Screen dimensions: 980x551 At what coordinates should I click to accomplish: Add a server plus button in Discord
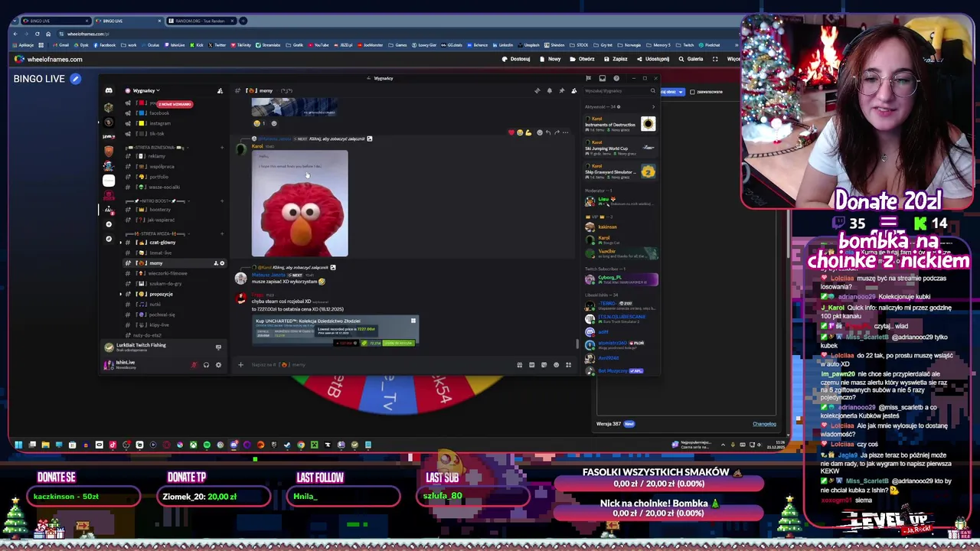pos(109,224)
